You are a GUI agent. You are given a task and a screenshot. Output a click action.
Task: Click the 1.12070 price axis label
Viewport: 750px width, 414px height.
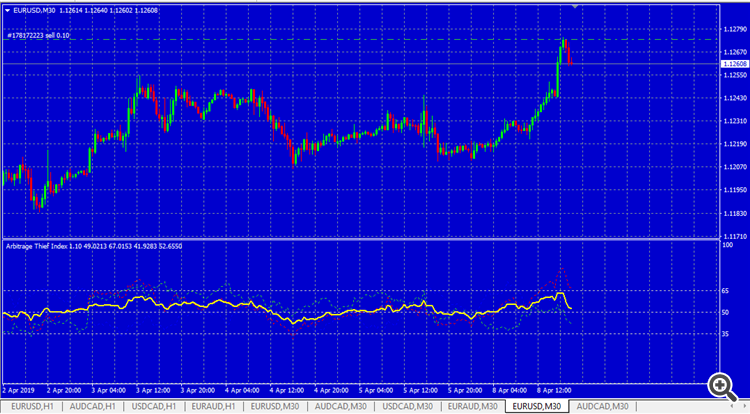[x=735, y=167]
